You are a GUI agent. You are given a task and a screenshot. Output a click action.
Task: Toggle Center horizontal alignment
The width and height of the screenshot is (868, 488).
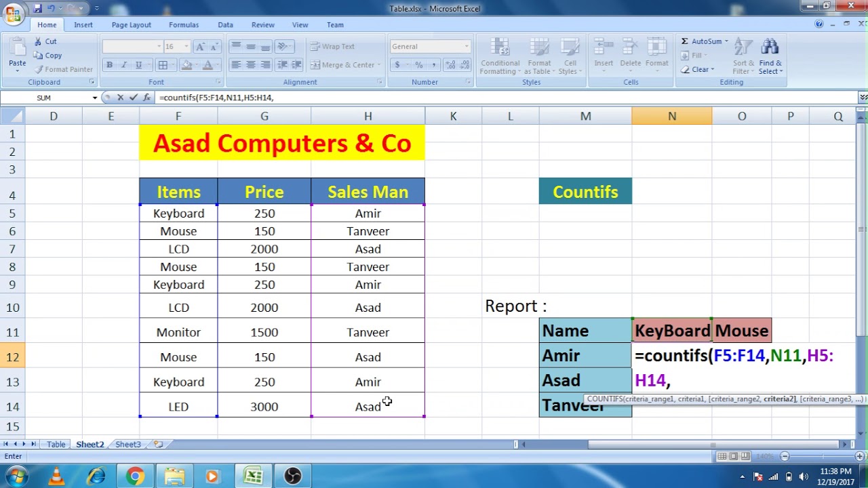(x=251, y=64)
